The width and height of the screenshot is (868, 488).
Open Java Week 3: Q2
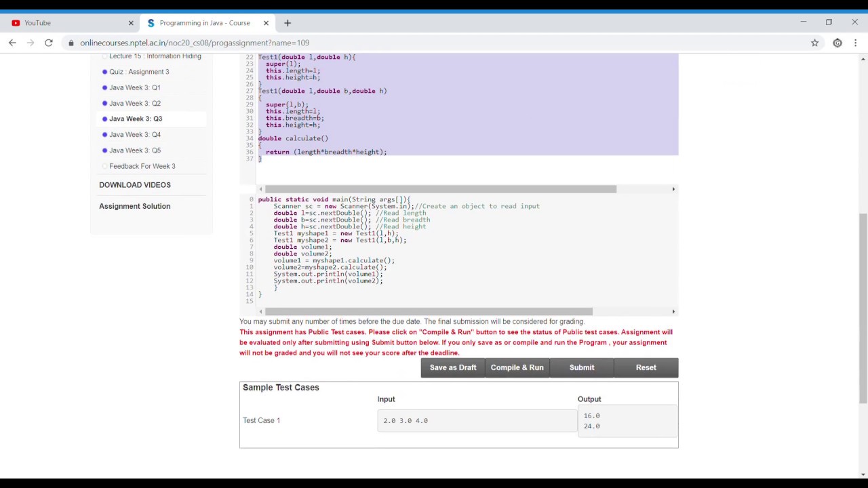[x=135, y=103]
